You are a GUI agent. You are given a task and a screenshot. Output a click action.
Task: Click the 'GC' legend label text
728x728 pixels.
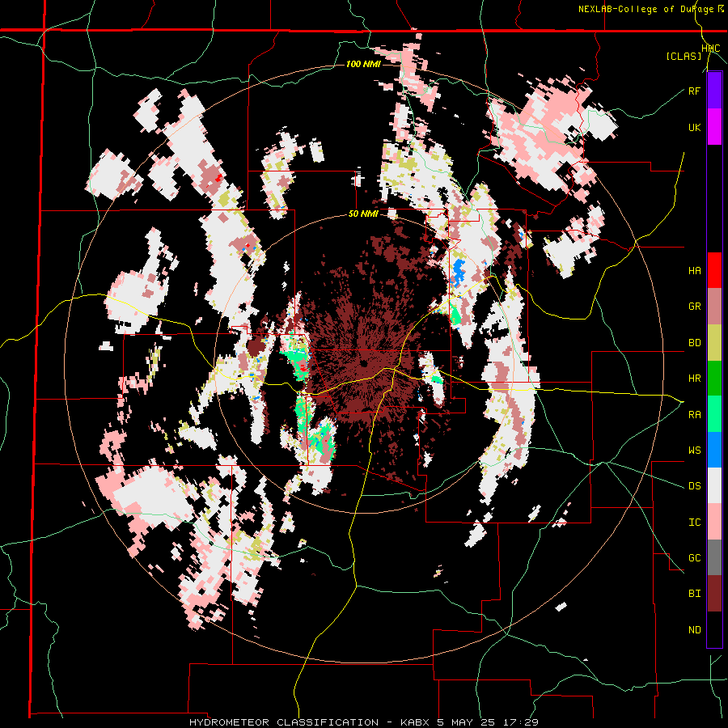click(x=694, y=558)
